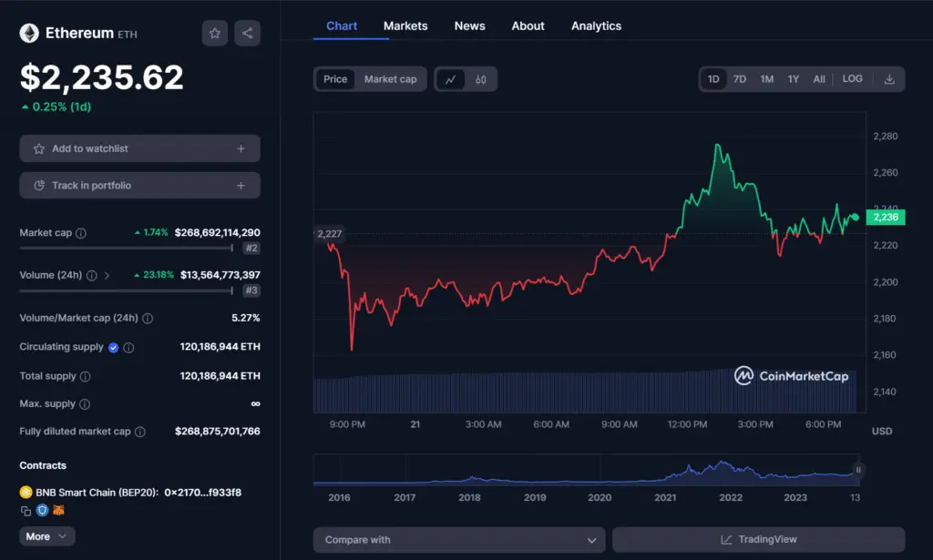933x560 pixels.
Task: Switch the chart to Market cap mode
Action: [390, 79]
